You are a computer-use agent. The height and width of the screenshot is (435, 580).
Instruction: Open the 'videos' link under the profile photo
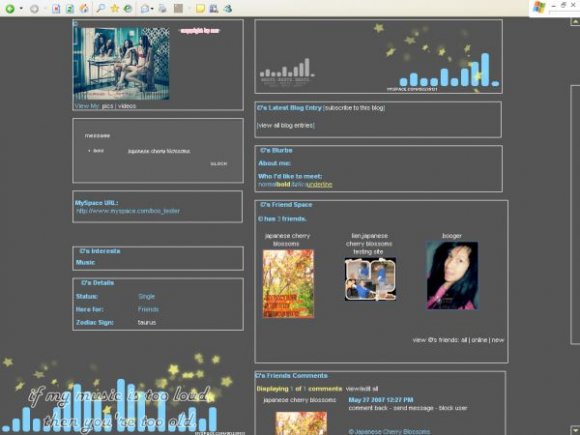[127, 106]
